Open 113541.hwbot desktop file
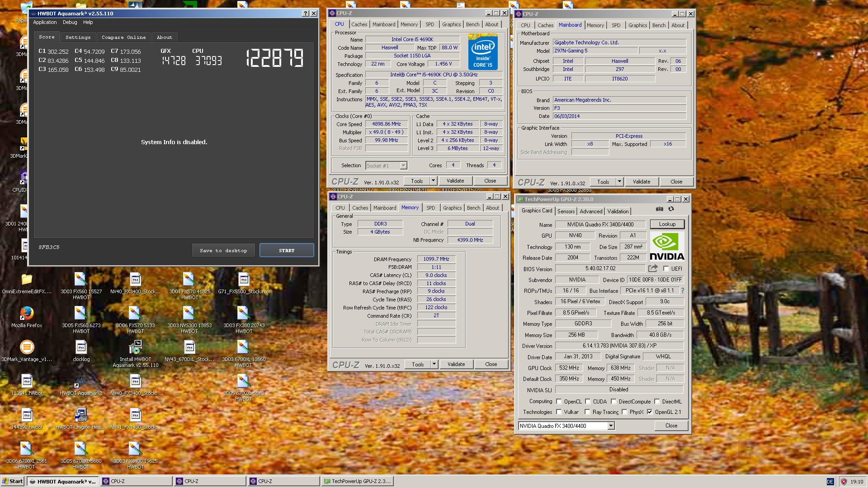 (27, 385)
